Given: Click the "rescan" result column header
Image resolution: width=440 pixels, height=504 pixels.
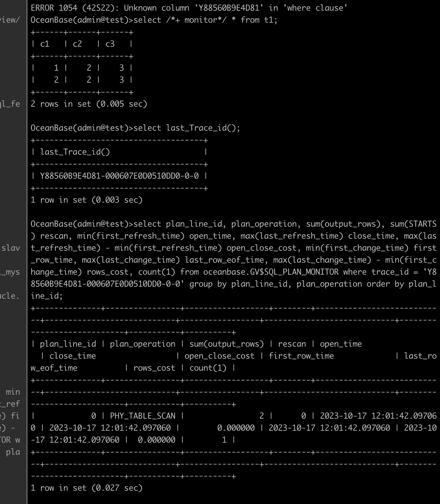Looking at the screenshot, I should tap(292, 344).
